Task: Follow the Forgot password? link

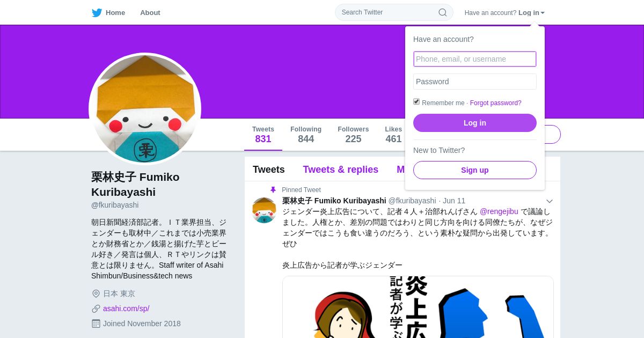Action: pyautogui.click(x=496, y=103)
